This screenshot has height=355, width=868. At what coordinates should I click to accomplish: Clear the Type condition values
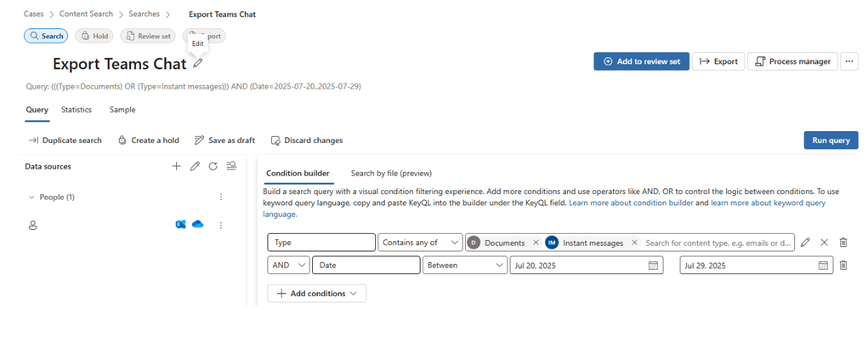[x=825, y=243]
